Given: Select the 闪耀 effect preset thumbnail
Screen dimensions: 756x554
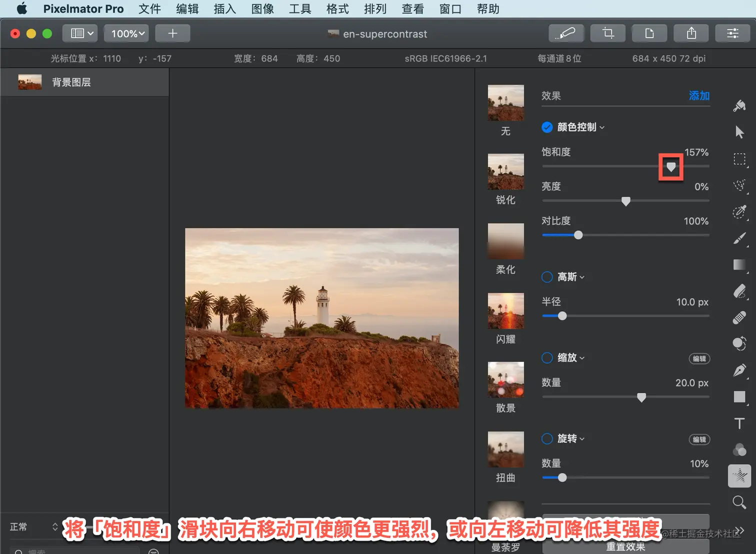Looking at the screenshot, I should tap(506, 311).
